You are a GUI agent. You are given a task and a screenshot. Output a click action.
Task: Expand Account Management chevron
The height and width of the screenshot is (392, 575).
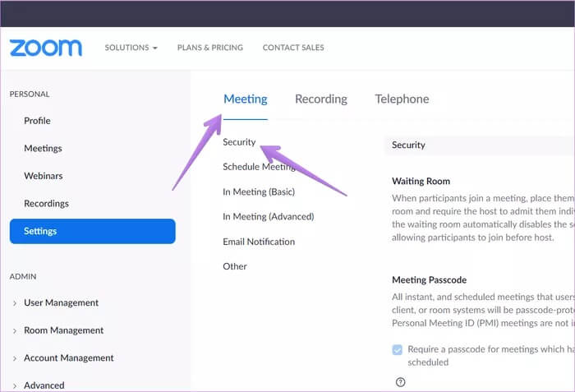pos(15,358)
